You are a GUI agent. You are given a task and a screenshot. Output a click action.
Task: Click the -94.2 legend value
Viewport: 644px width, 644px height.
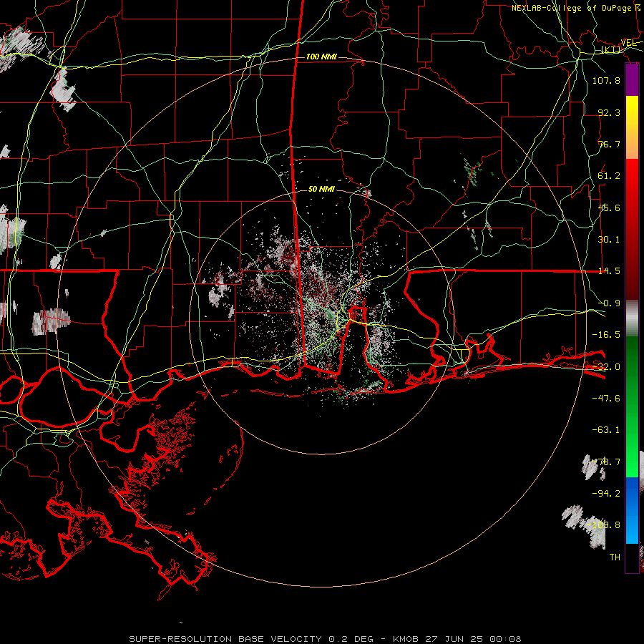(606, 494)
